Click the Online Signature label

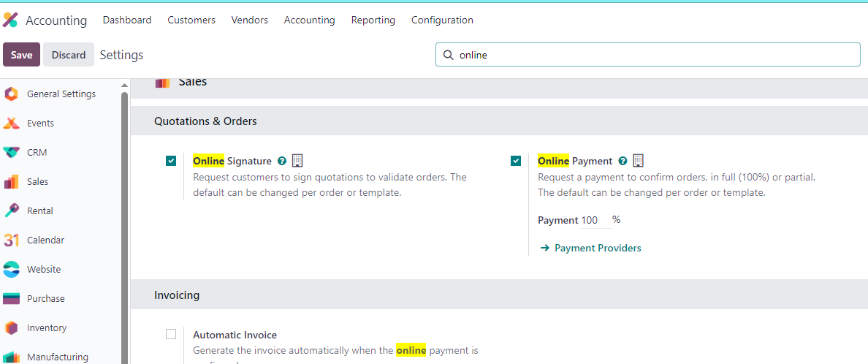[x=232, y=162]
